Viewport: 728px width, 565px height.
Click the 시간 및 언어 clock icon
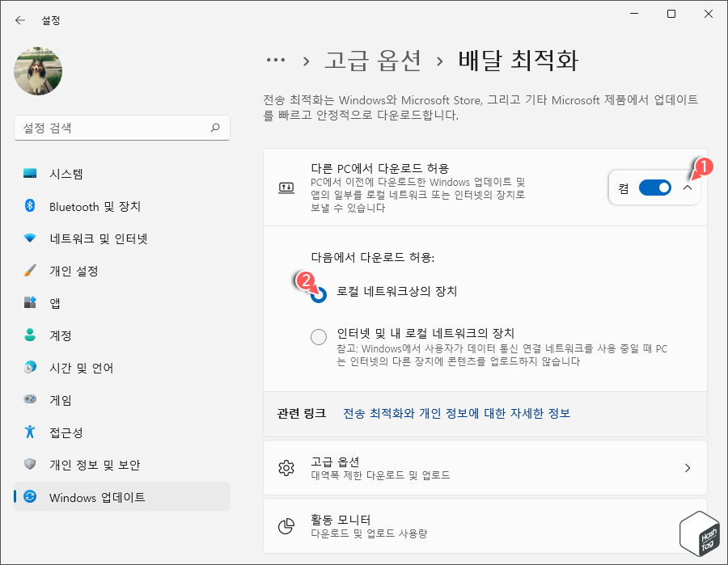(30, 367)
